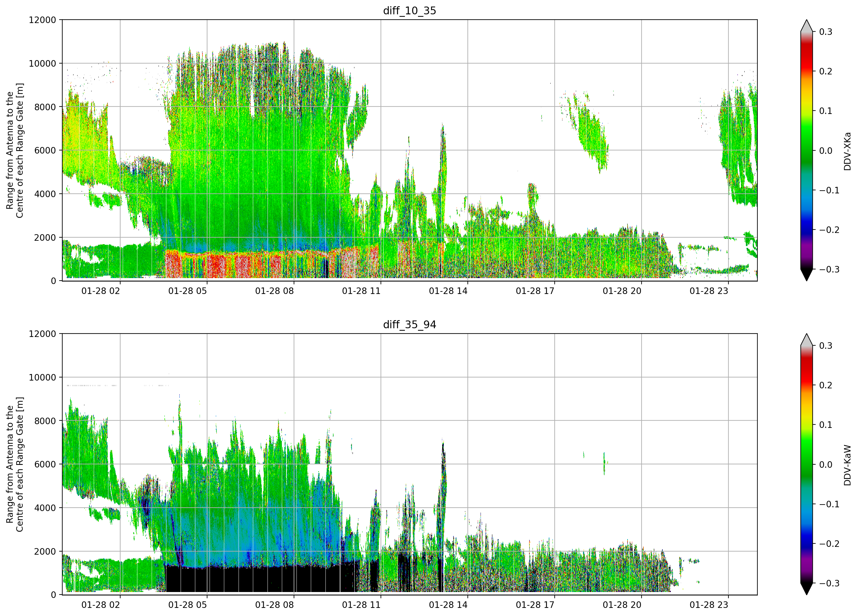Image resolution: width=858 pixels, height=616 pixels.
Task: Click the 8000 tick in diff_35_94 plot
Action: pyautogui.click(x=45, y=421)
